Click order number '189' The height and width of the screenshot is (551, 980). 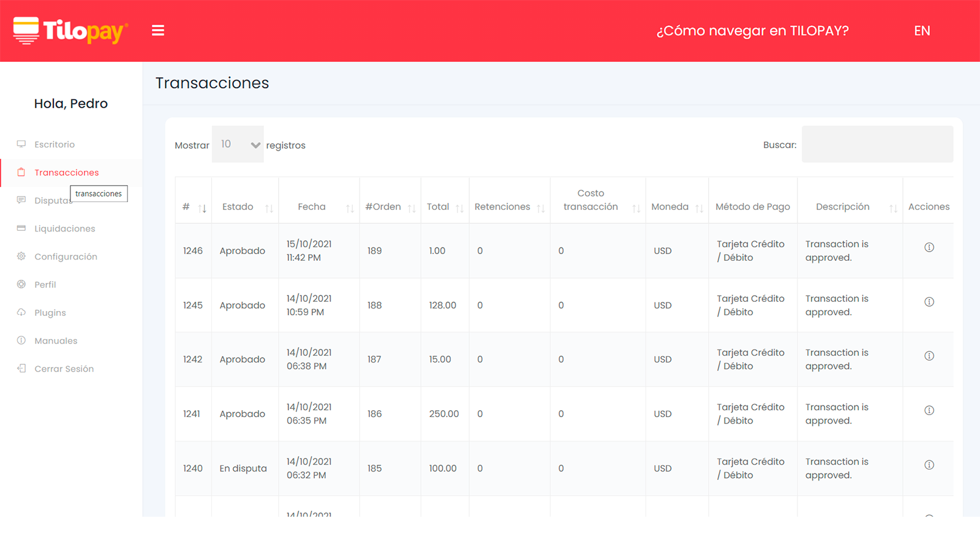coord(374,250)
